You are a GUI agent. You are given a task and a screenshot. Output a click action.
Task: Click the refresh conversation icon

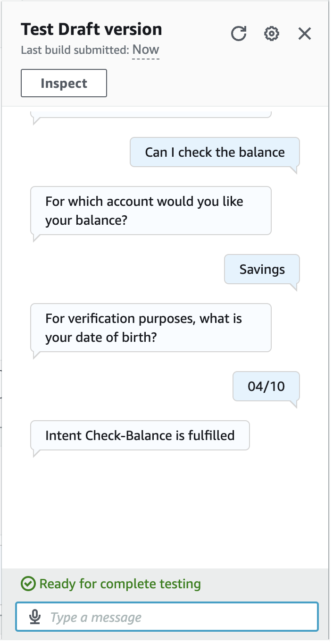tap(239, 34)
